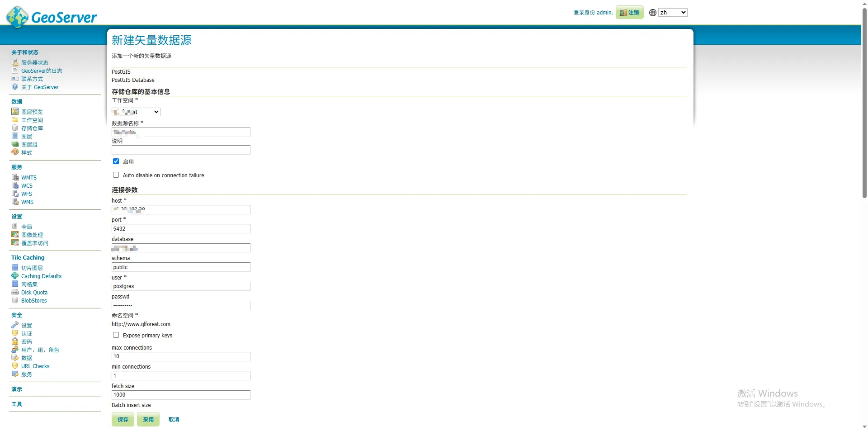Click the 样式 palette icon

tap(15, 152)
